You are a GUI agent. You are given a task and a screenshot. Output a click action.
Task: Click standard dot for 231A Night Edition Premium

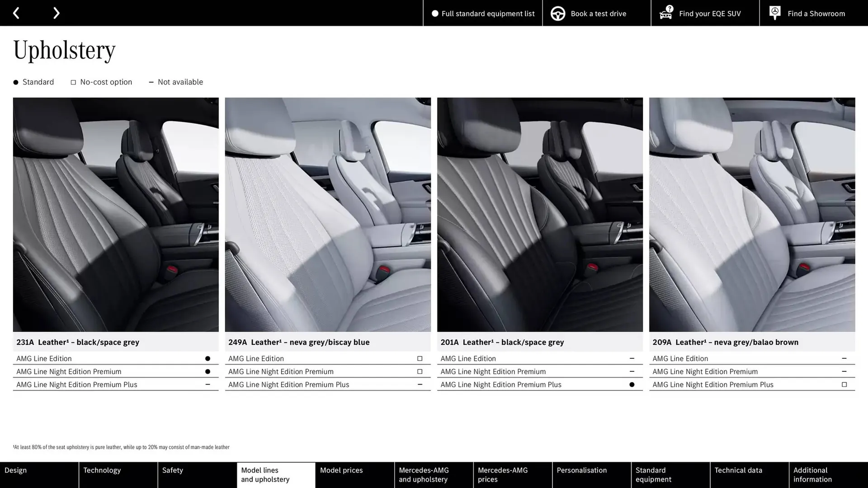click(208, 372)
